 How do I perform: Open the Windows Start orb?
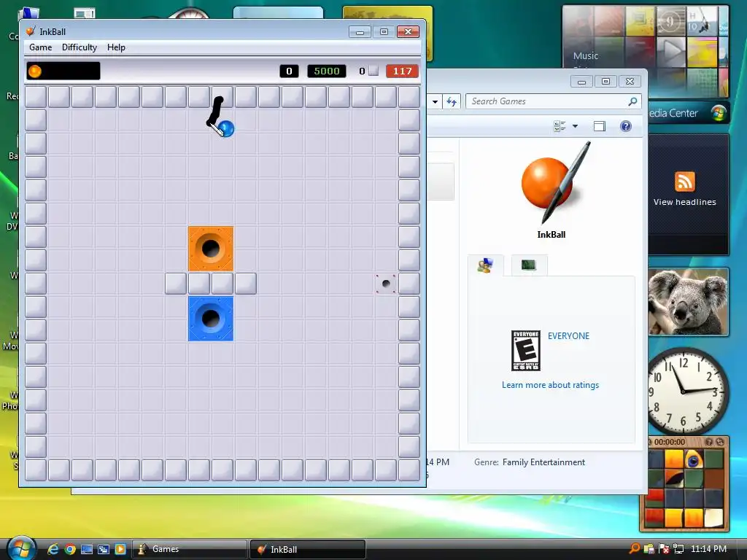click(x=21, y=548)
